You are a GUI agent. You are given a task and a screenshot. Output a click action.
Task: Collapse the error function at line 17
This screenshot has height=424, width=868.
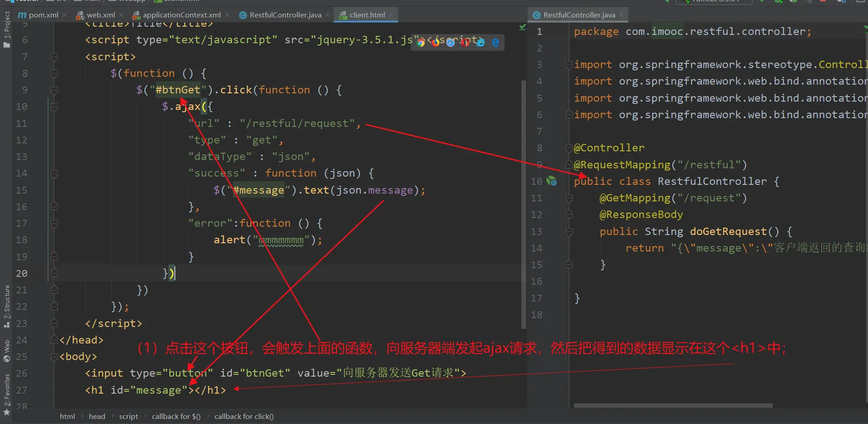click(54, 223)
